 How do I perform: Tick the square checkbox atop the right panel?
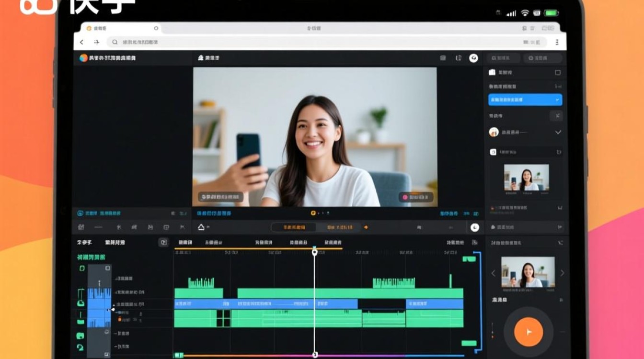pos(557,73)
